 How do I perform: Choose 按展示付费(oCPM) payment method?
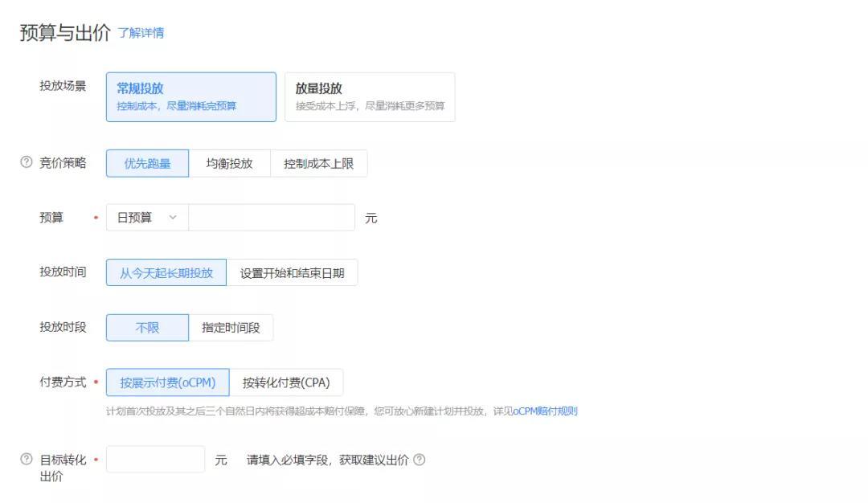[168, 382]
